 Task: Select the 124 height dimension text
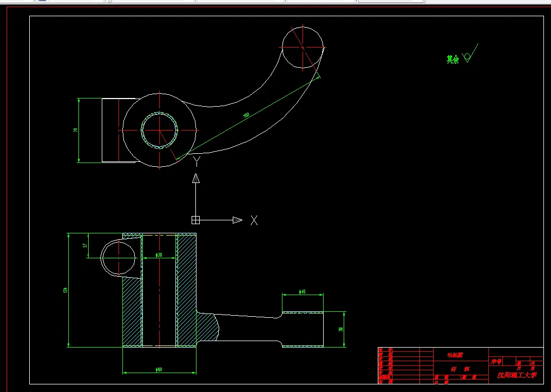point(65,290)
